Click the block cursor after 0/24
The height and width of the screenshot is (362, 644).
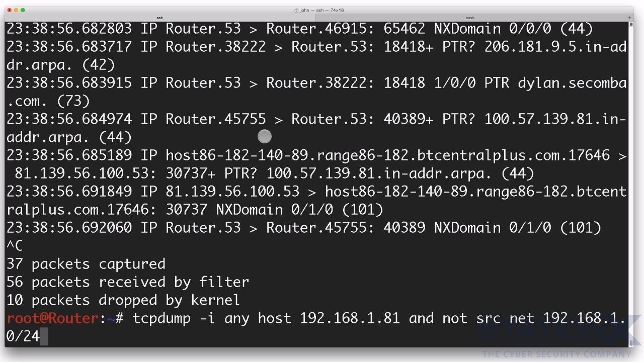44,336
